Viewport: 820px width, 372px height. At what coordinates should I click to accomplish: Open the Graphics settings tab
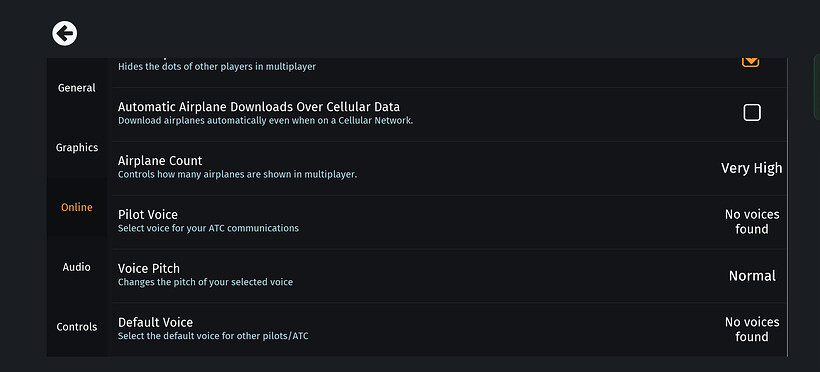[x=77, y=148]
